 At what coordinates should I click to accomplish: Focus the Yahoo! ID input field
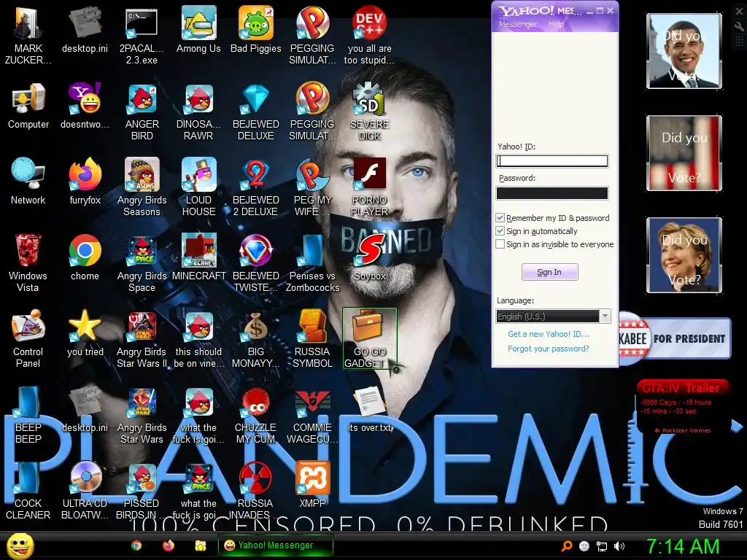click(x=552, y=161)
